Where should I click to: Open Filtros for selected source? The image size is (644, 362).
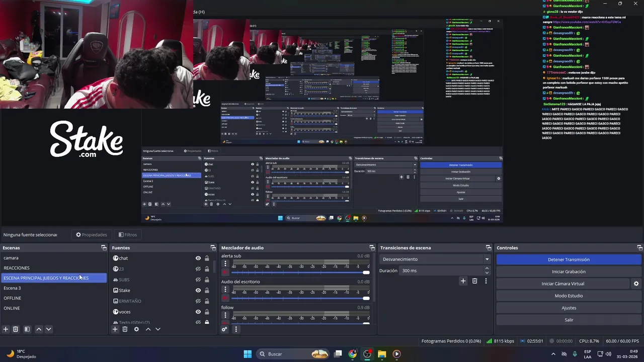click(x=128, y=235)
